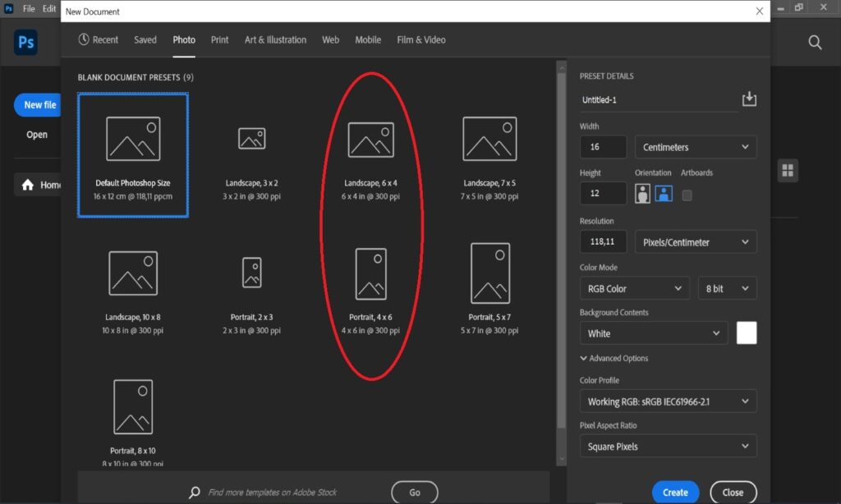The width and height of the screenshot is (841, 504).
Task: Set orientation to portrait
Action: click(643, 194)
